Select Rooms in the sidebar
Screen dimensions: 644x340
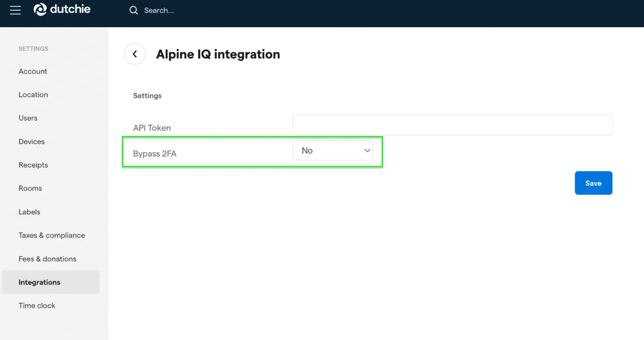pyautogui.click(x=30, y=188)
